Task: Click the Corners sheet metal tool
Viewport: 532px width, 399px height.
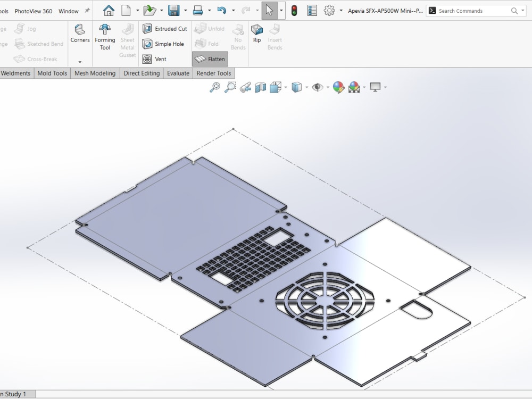Action: point(80,33)
